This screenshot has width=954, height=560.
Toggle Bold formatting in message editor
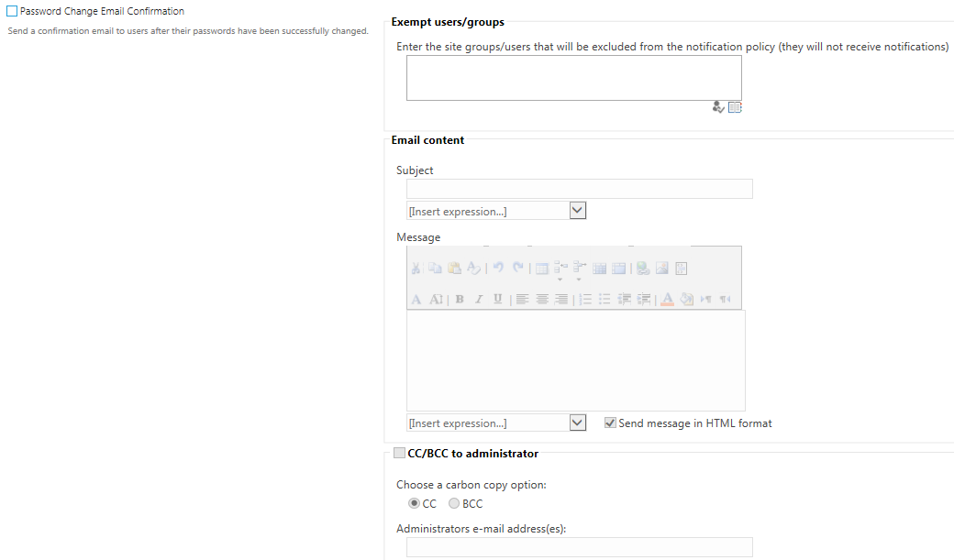[x=460, y=299]
